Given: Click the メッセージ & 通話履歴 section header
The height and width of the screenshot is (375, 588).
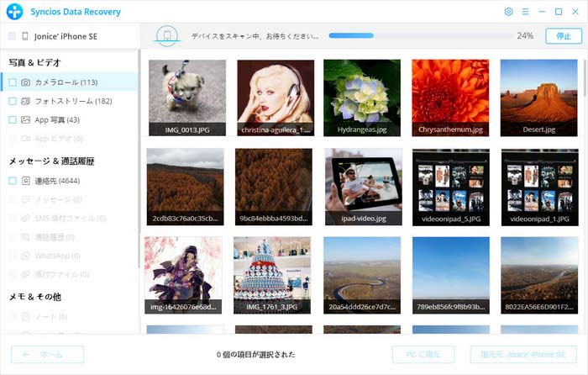Looking at the screenshot, I should [x=51, y=161].
